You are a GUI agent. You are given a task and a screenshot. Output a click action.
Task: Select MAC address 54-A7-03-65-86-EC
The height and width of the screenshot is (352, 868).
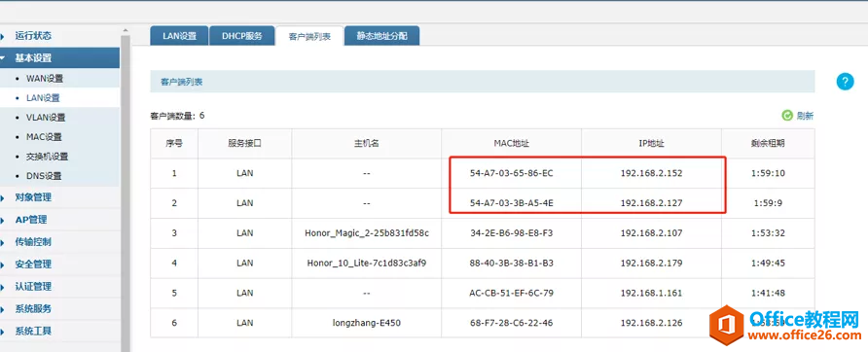[512, 173]
